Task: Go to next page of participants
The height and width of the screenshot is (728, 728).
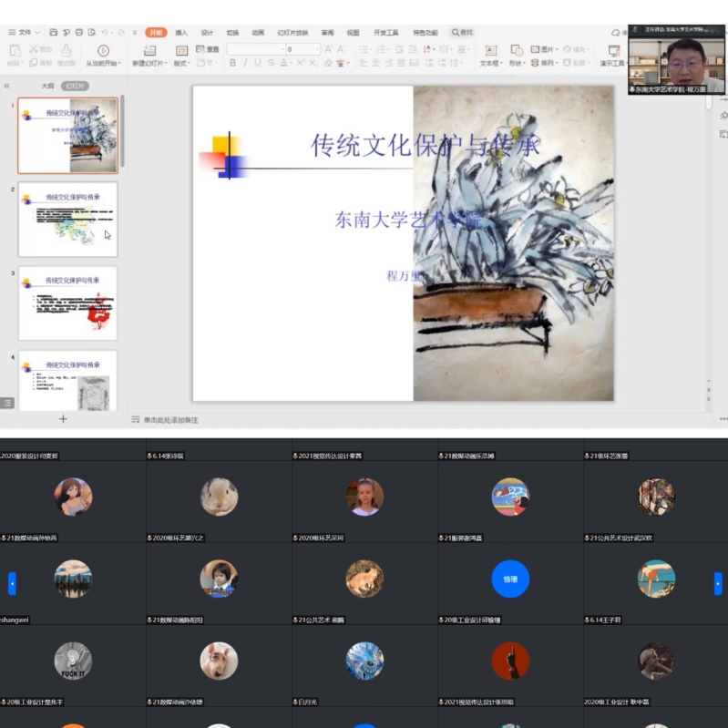Action: (718, 583)
